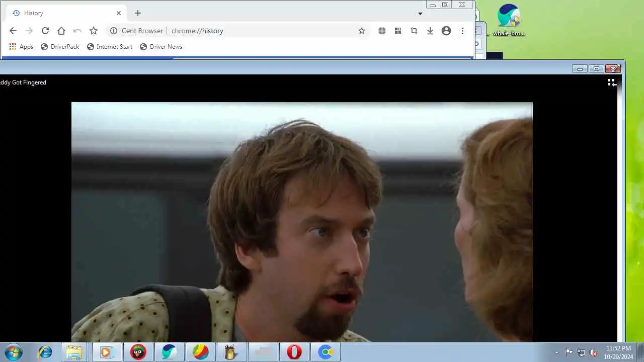Open the Driver News bookmark
Screen dimensions: 644x362
coord(161,47)
